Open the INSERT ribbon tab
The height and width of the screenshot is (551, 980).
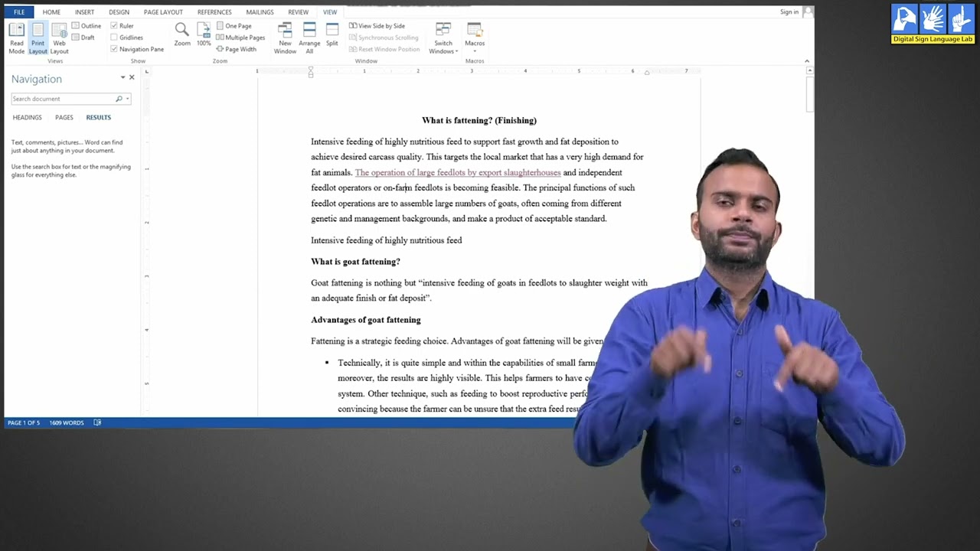pyautogui.click(x=84, y=12)
